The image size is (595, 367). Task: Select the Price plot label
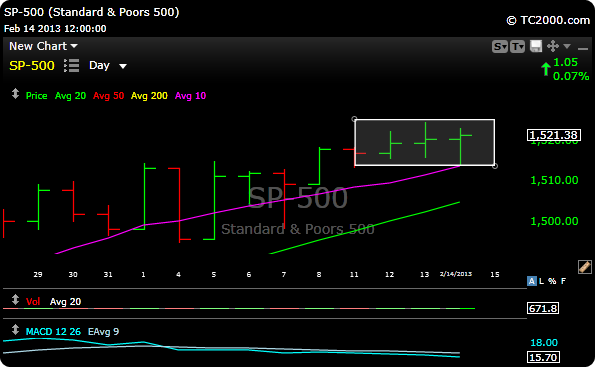click(x=36, y=96)
